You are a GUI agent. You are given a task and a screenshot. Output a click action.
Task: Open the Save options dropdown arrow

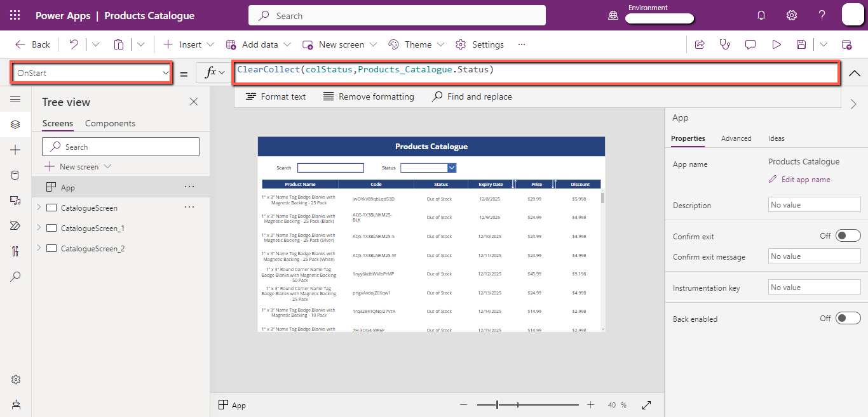pos(824,44)
